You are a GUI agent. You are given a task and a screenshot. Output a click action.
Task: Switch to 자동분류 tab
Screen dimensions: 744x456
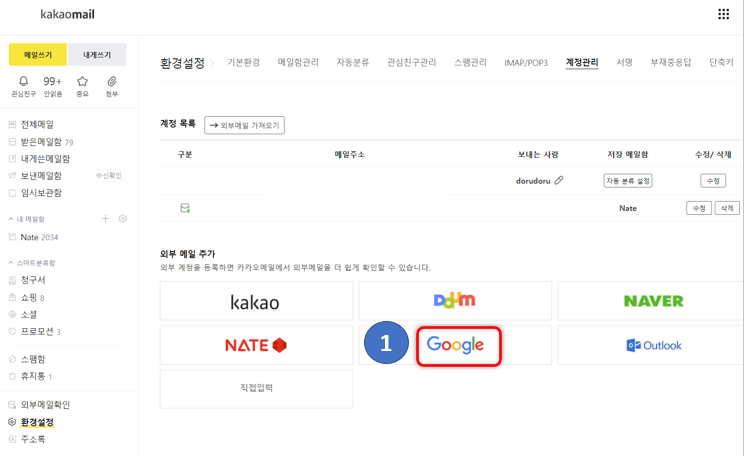pyautogui.click(x=353, y=62)
